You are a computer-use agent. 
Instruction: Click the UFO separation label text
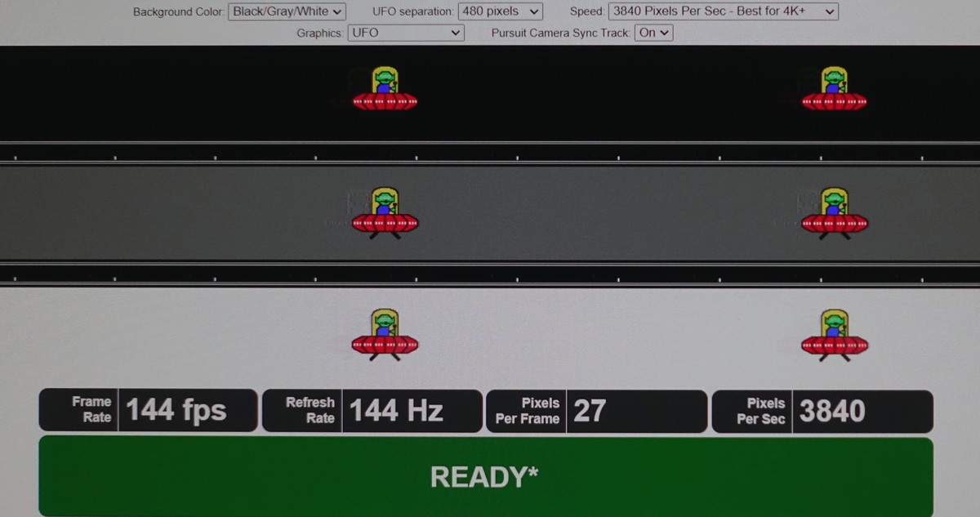point(413,12)
